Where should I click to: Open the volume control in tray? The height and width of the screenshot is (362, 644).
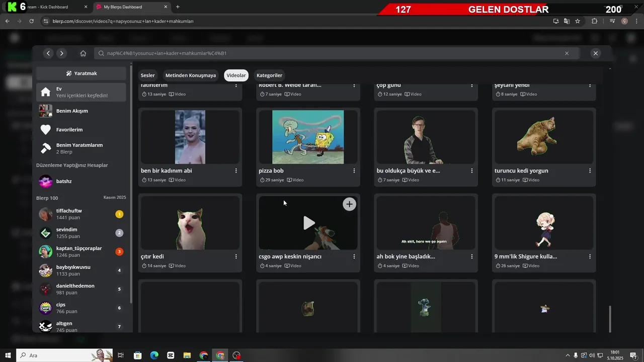pos(592,355)
